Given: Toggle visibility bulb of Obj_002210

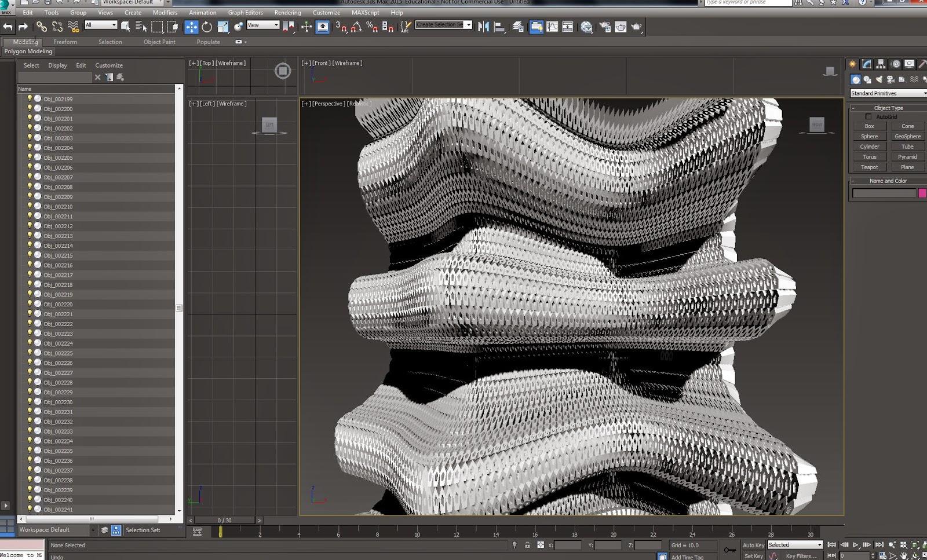Looking at the screenshot, I should (x=30, y=206).
